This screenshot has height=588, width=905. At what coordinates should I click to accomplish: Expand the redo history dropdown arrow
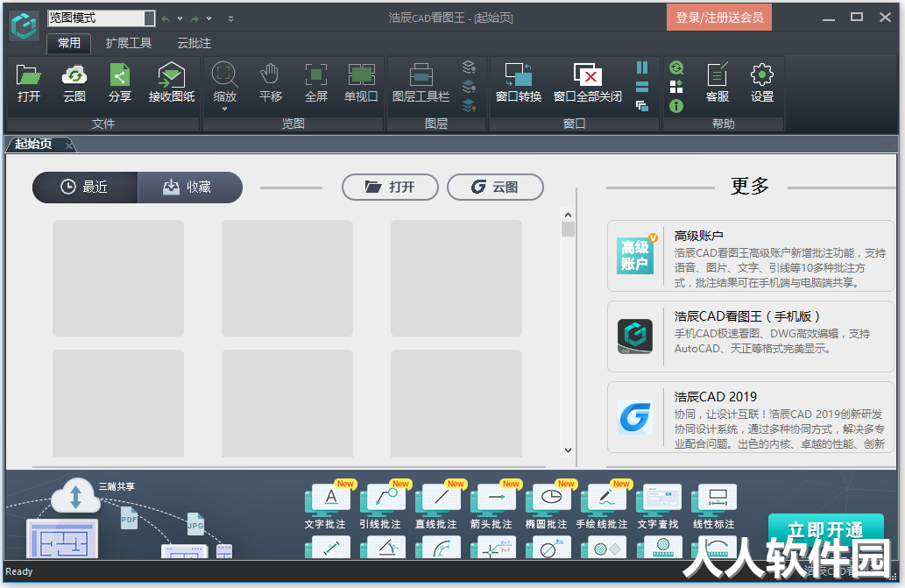point(209,18)
